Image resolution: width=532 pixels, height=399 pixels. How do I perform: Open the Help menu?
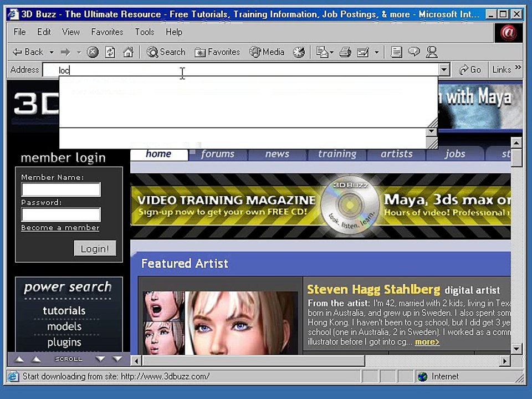pos(174,32)
